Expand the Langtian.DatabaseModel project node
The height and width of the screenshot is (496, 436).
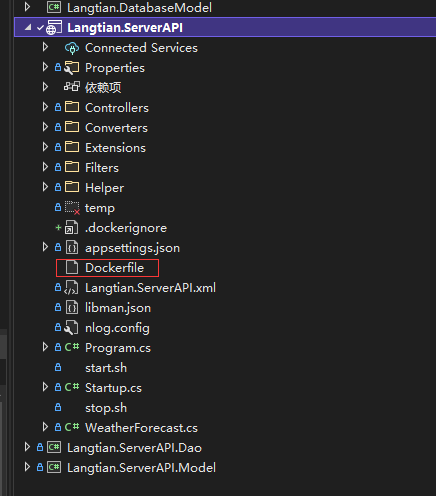(27, 7)
